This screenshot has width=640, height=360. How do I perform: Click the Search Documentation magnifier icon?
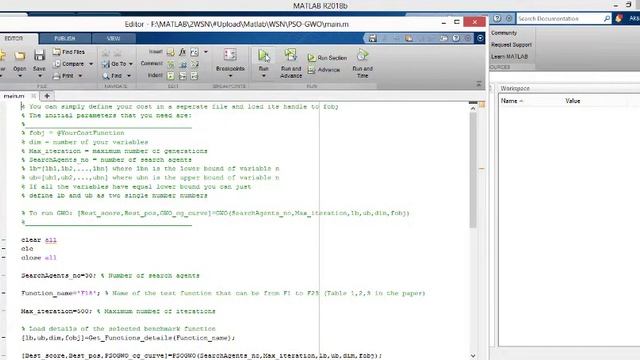607,18
